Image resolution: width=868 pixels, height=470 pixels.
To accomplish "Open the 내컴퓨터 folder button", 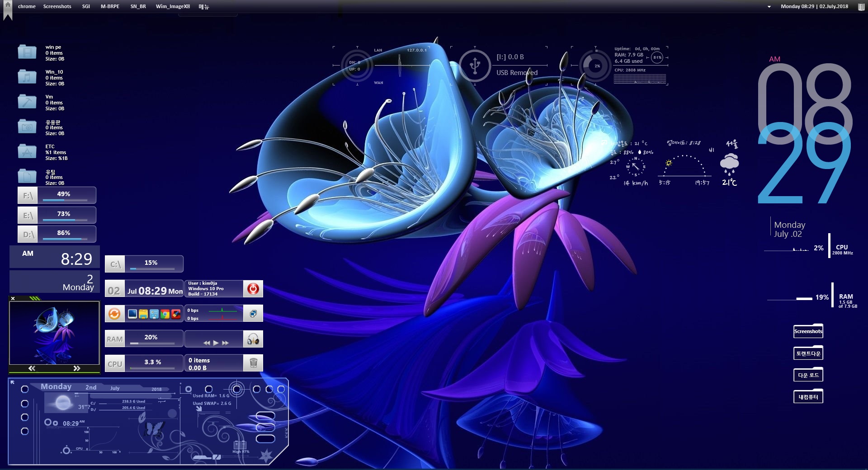I will [808, 396].
